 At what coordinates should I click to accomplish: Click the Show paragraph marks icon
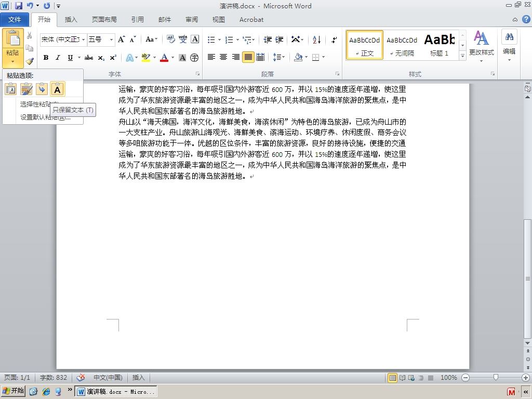[334, 39]
